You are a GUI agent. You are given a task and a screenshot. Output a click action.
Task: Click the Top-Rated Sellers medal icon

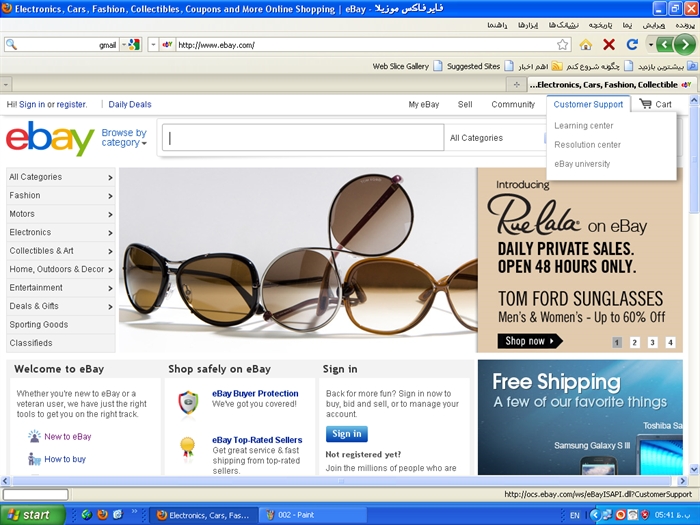tap(188, 447)
